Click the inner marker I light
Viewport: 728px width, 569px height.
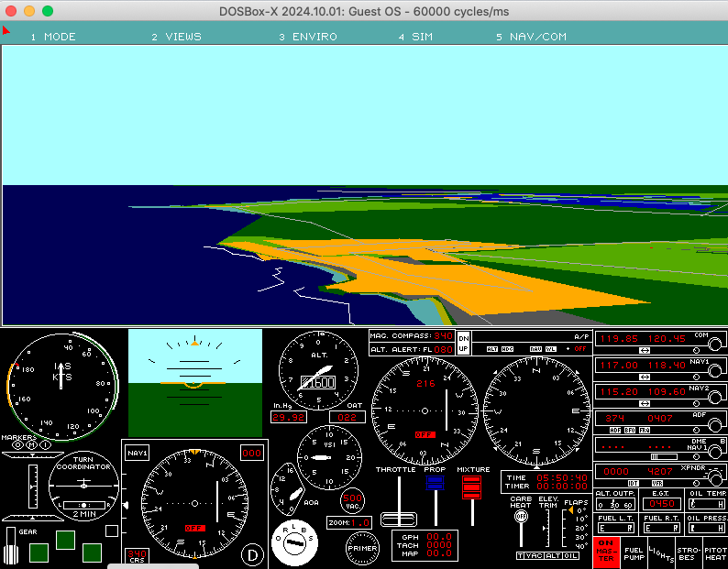point(45,445)
